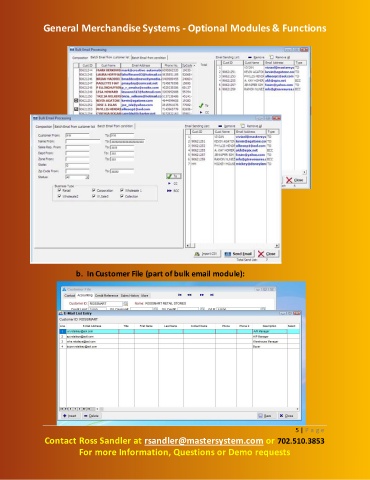Open the Status dropdown
The image size is (370, 480).
(x=87, y=177)
